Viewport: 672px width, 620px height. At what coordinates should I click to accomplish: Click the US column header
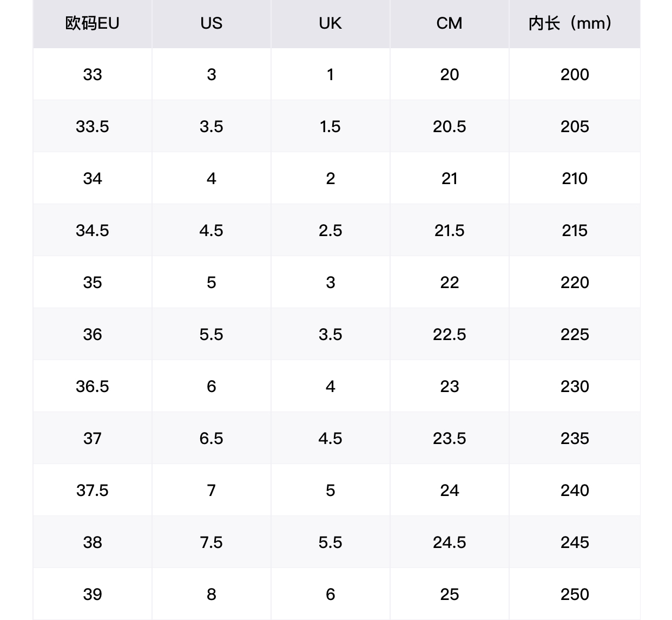(x=211, y=23)
